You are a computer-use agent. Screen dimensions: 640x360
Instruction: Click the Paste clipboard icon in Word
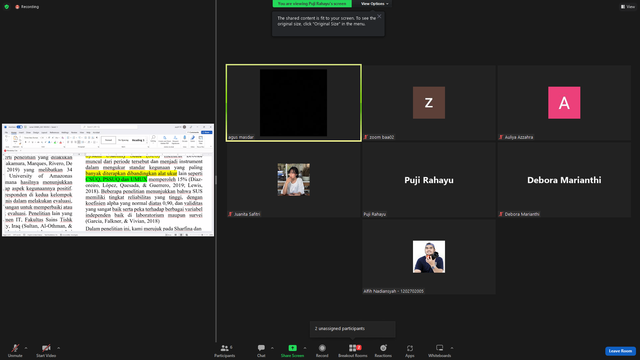tap(16, 139)
